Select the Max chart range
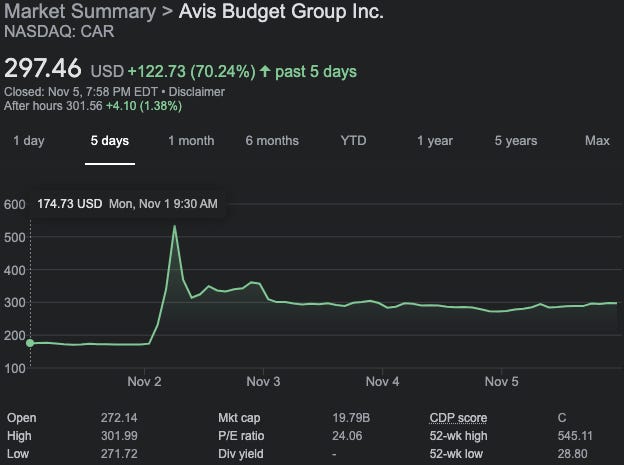This screenshot has height=465, width=624. point(597,141)
